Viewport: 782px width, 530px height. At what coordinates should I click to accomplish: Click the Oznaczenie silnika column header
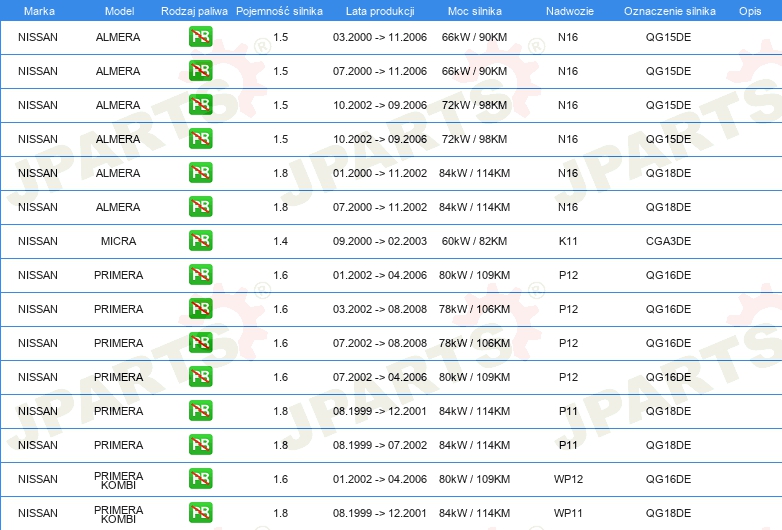pos(669,11)
